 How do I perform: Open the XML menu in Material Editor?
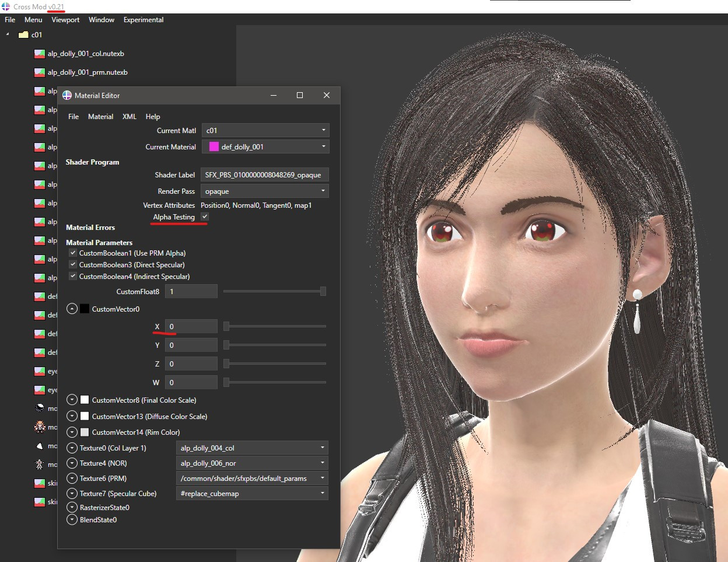pos(129,116)
